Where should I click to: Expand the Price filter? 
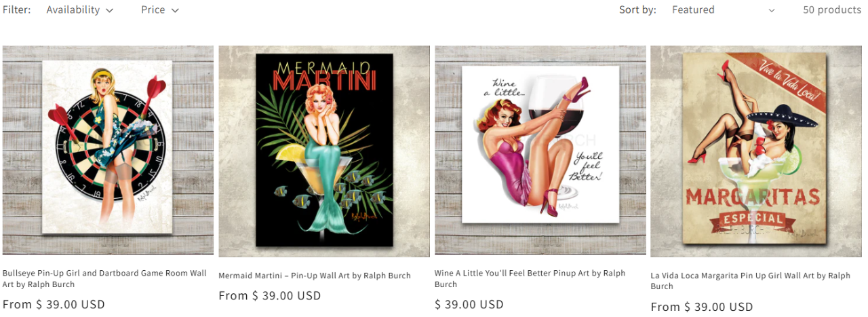click(160, 10)
